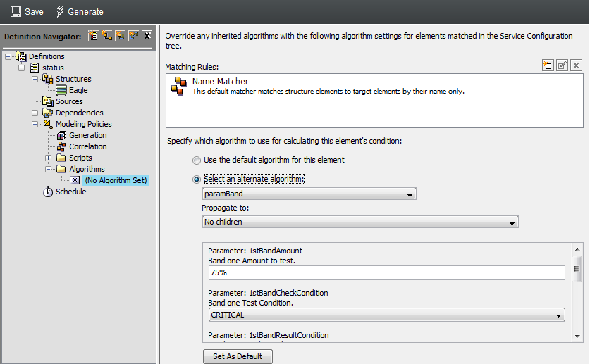Open the CRITICAL condition dropdown
The height and width of the screenshot is (364, 590).
pyautogui.click(x=386, y=315)
